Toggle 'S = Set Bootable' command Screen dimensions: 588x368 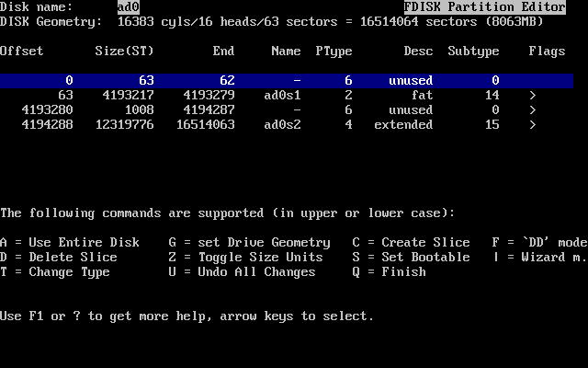411,258
